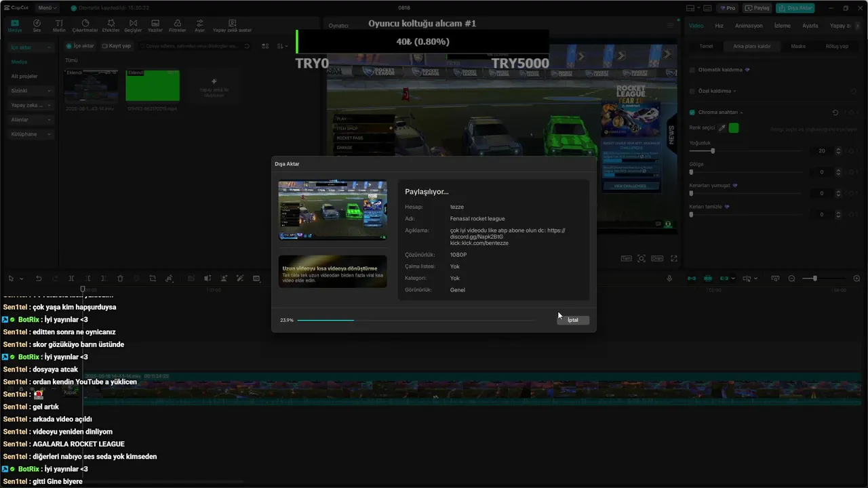Screen dimensions: 868x488
Task: Click the Yoğunluk intensity slider handle
Action: click(713, 150)
